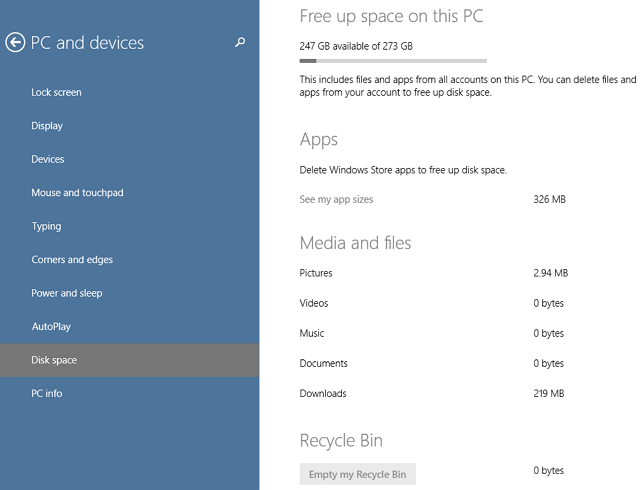The width and height of the screenshot is (640, 490).
Task: Click the 2.94 MB Pictures value
Action: (x=551, y=273)
